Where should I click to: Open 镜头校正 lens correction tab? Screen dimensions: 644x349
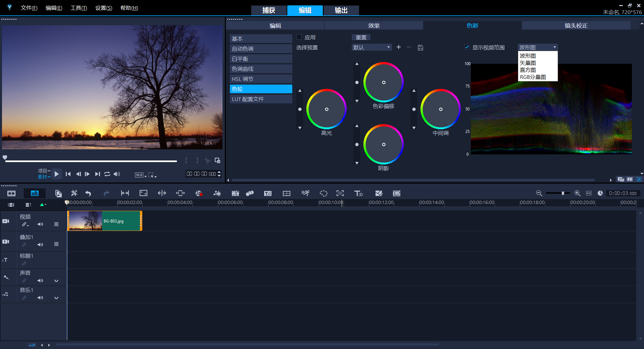pyautogui.click(x=576, y=26)
